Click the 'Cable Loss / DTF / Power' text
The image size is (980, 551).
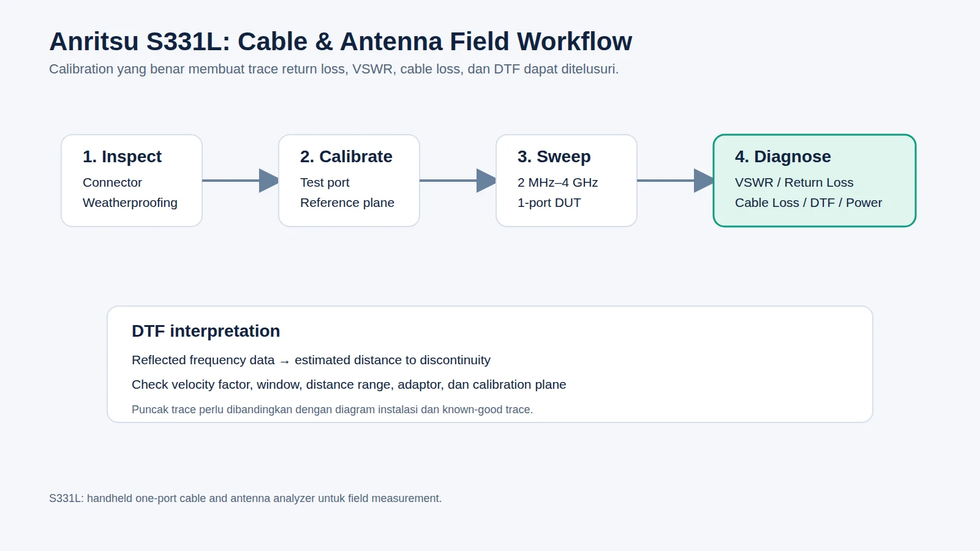click(809, 203)
